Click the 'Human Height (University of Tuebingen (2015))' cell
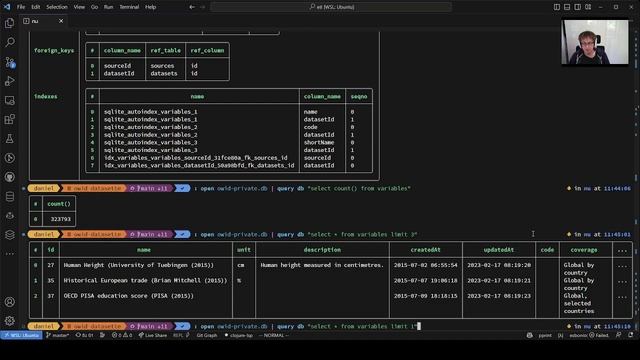Screen dimensions: 640x360 click(138, 265)
